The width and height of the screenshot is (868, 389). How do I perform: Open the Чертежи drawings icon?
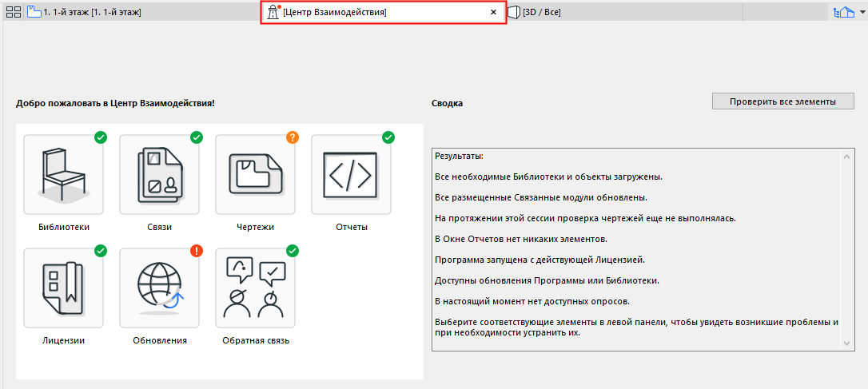[x=255, y=174]
